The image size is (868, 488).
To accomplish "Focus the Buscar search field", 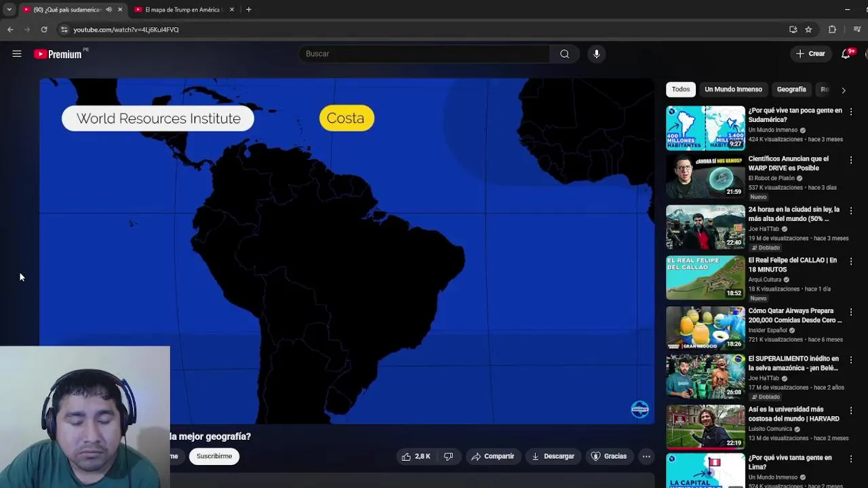I will coord(424,54).
